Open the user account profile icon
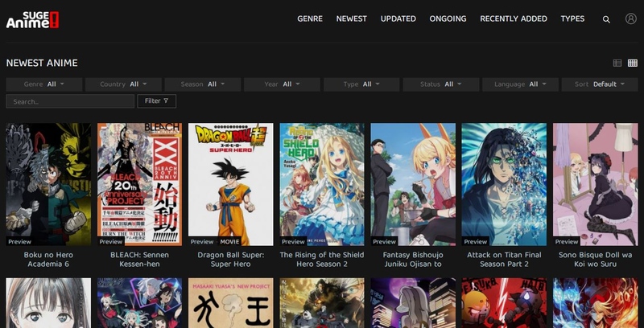644x328 pixels. [x=630, y=18]
